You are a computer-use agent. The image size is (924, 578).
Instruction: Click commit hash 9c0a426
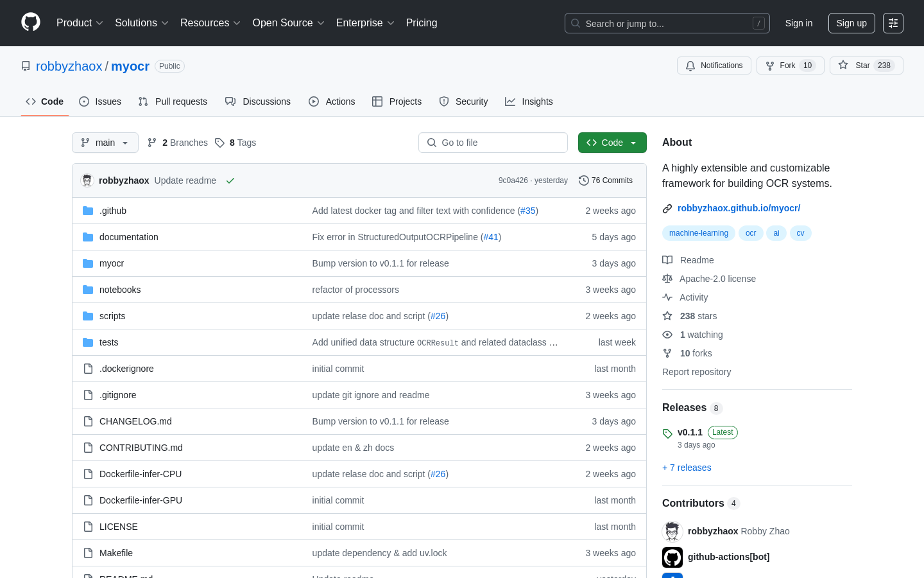click(x=513, y=180)
